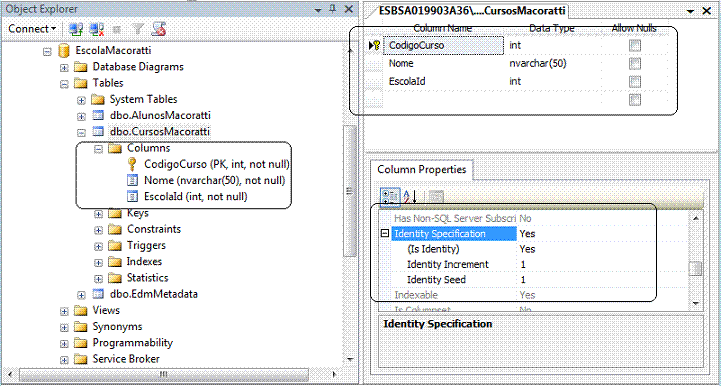The width and height of the screenshot is (721, 386).
Task: Open Object Explorer window position dropdown
Action: click(x=318, y=9)
